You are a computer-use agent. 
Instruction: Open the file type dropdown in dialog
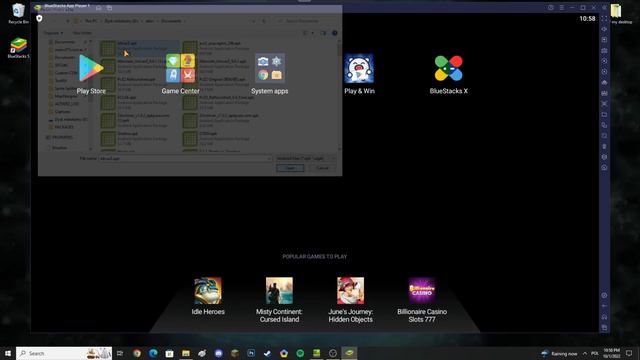(306, 158)
